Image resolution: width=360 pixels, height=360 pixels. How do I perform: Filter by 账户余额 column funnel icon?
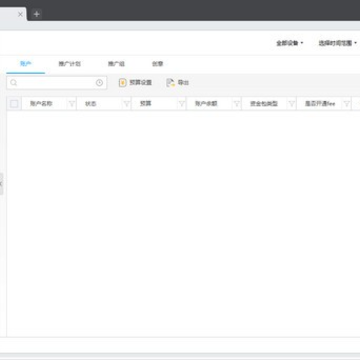[237, 104]
